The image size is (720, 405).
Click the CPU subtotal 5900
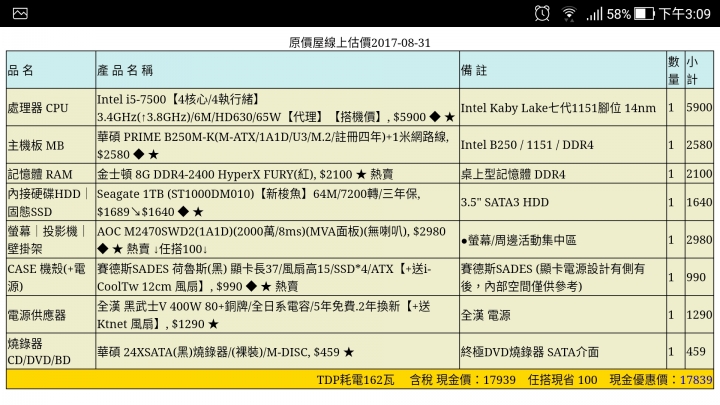tap(699, 107)
